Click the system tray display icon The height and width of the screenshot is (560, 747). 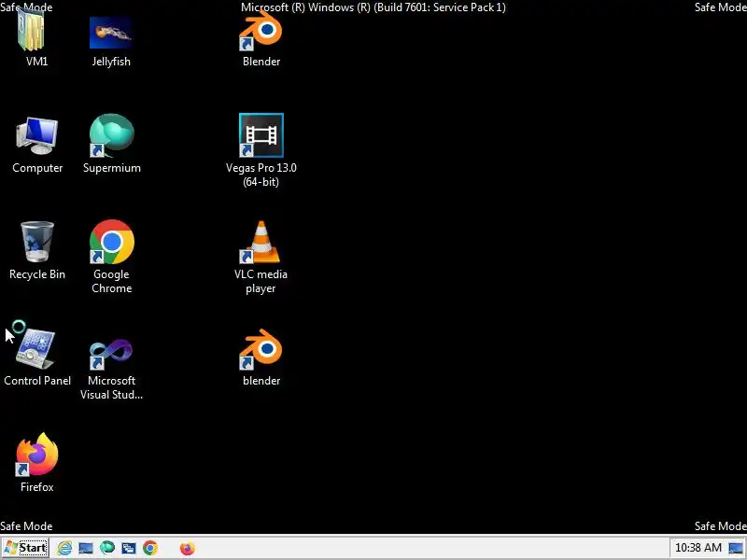click(736, 549)
